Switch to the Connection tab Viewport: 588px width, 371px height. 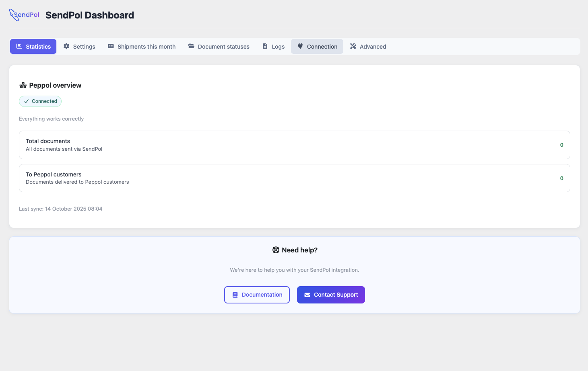317,46
